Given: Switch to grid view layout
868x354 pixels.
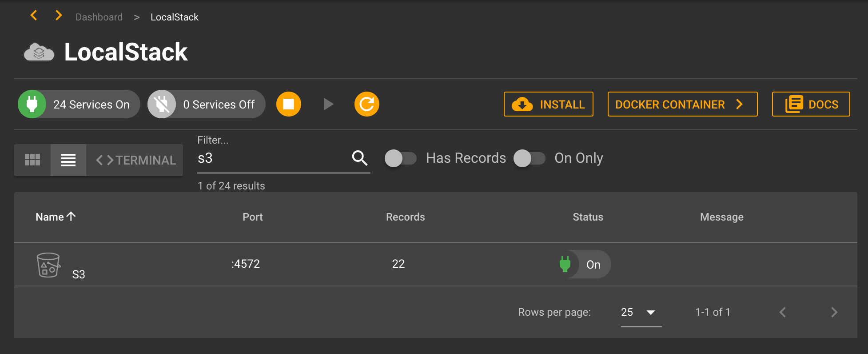Looking at the screenshot, I should click(32, 160).
